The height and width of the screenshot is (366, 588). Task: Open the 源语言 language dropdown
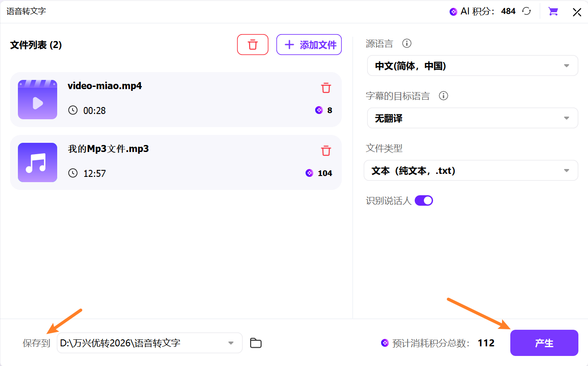(x=472, y=66)
